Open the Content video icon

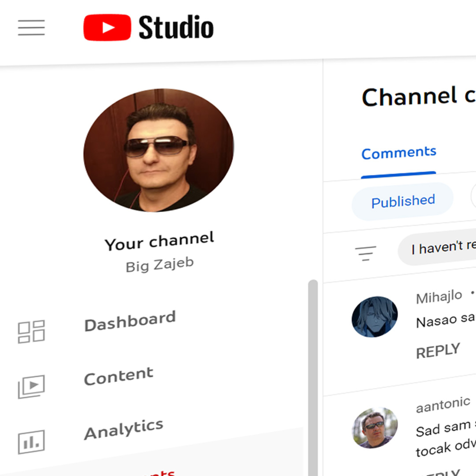click(x=31, y=387)
